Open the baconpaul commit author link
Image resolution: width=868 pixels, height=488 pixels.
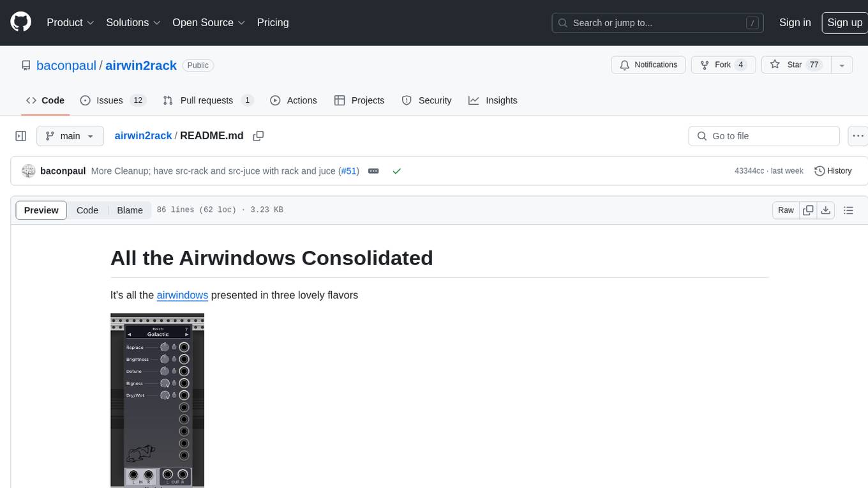[63, 171]
